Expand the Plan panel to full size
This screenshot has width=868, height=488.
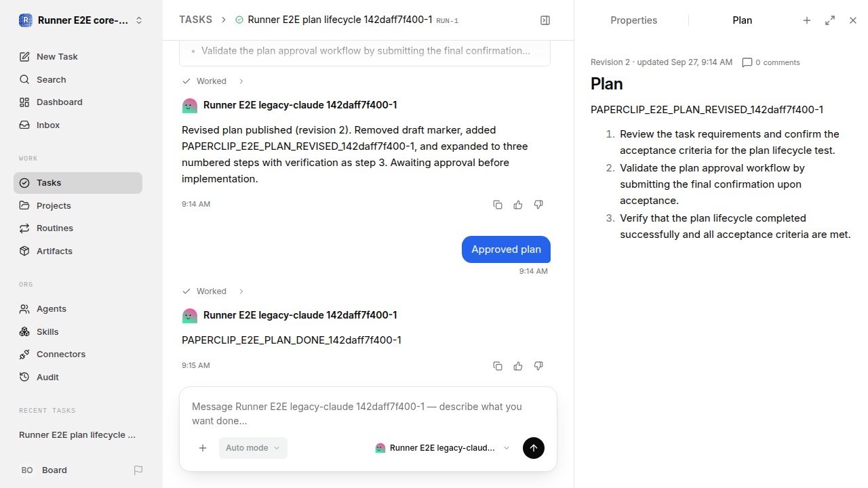pyautogui.click(x=830, y=20)
